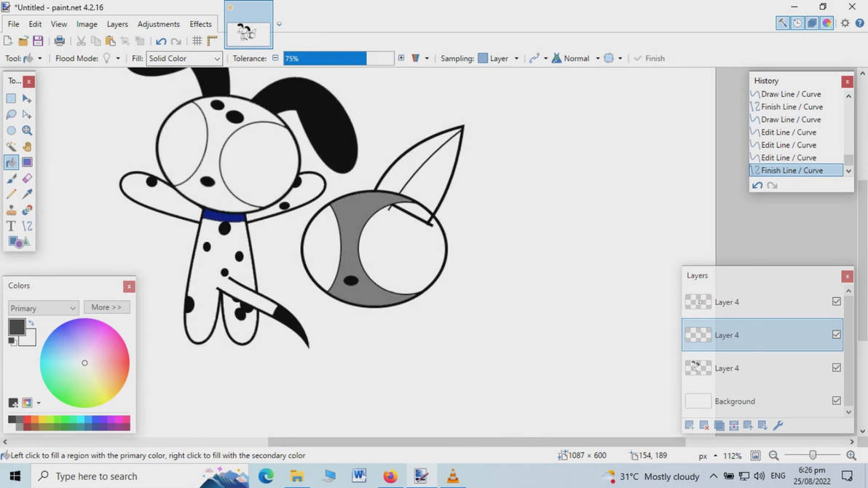Viewport: 868px width, 488px height.
Task: Toggle pixel grid icon
Action: click(x=197, y=41)
